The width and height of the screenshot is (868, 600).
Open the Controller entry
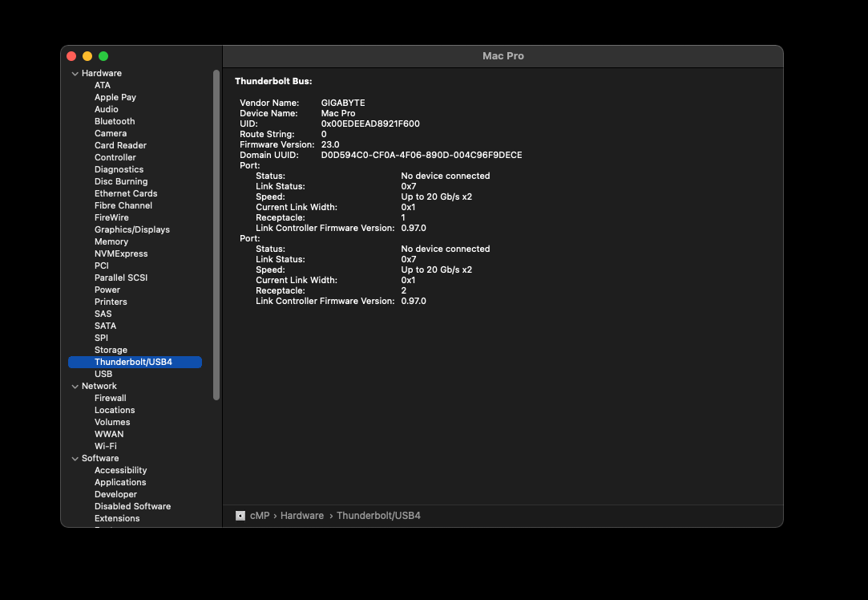pyautogui.click(x=115, y=157)
